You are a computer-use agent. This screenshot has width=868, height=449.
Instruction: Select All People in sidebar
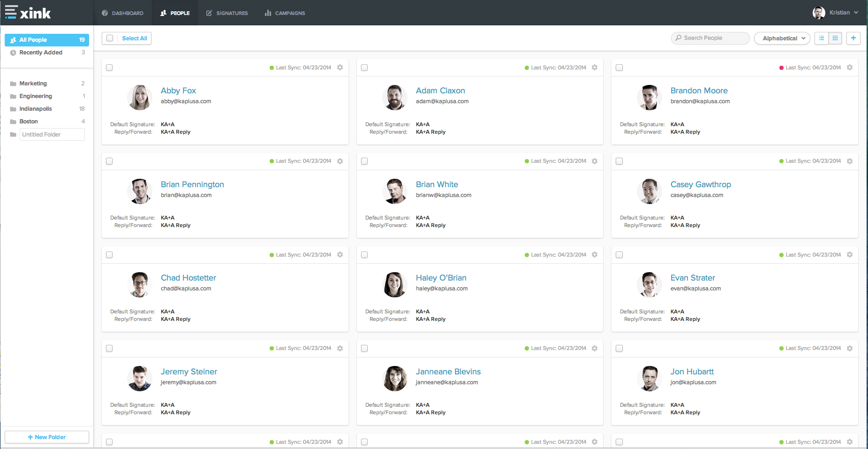tap(47, 40)
